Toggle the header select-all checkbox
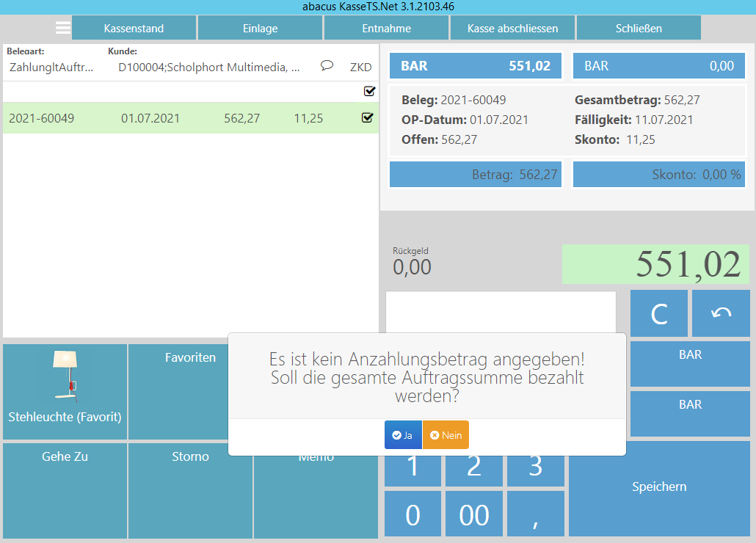 click(369, 91)
